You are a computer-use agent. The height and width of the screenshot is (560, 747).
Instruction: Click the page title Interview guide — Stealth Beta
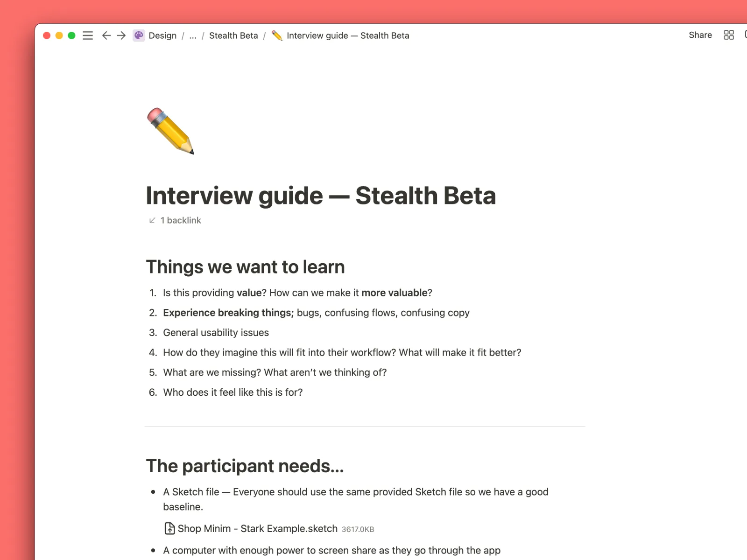[x=321, y=196]
